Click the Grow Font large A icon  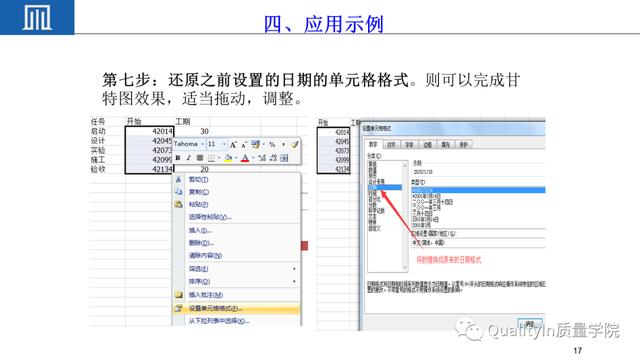tap(233, 144)
